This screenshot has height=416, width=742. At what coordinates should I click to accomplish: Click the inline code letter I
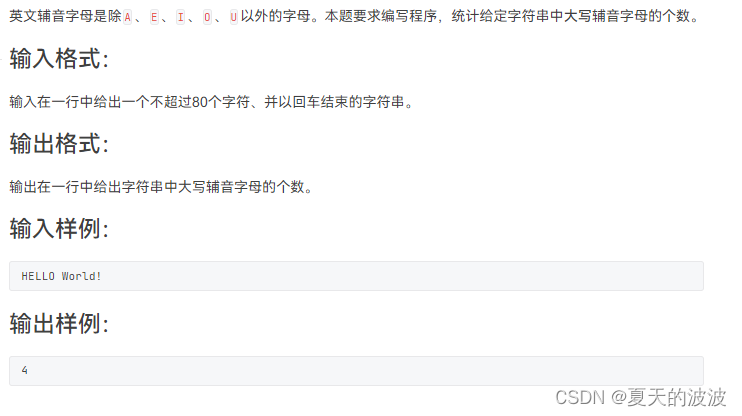181,18
